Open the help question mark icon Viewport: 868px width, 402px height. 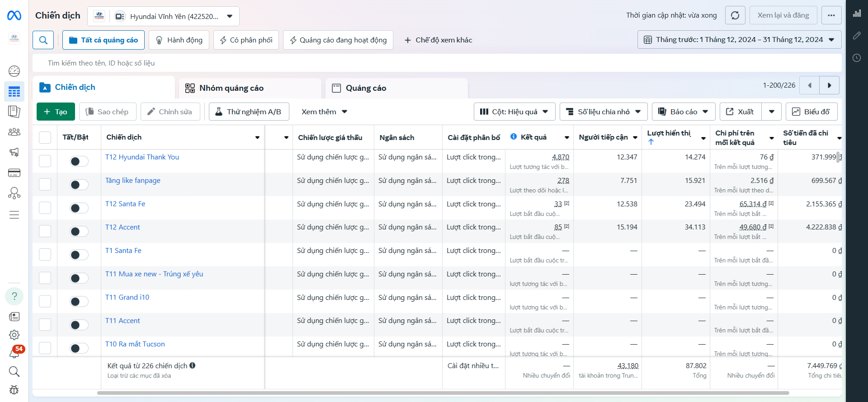14,296
